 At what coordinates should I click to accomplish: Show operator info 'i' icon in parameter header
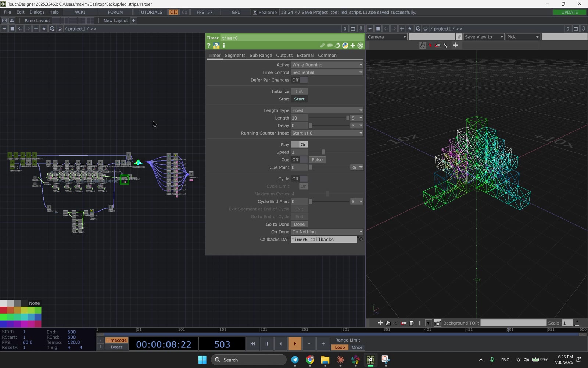click(x=224, y=46)
